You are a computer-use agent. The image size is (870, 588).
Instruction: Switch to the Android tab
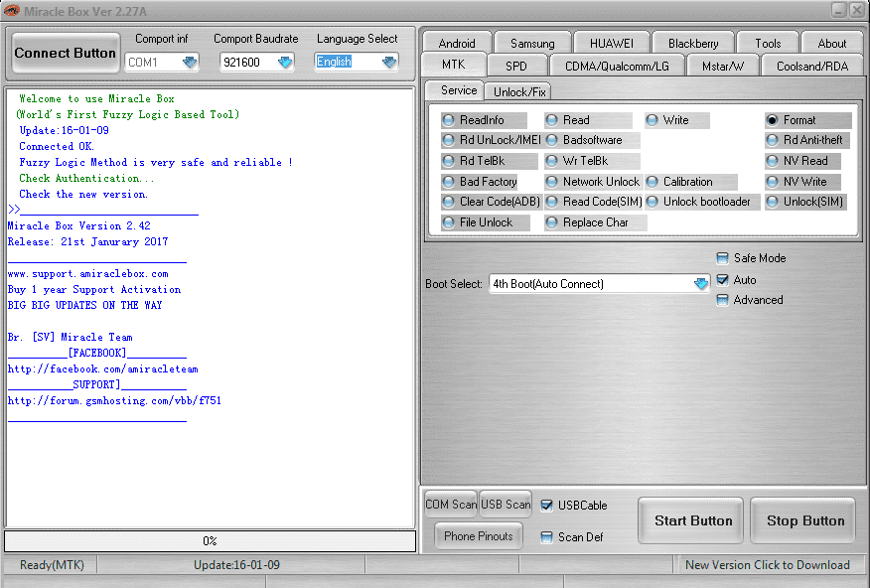(x=457, y=44)
